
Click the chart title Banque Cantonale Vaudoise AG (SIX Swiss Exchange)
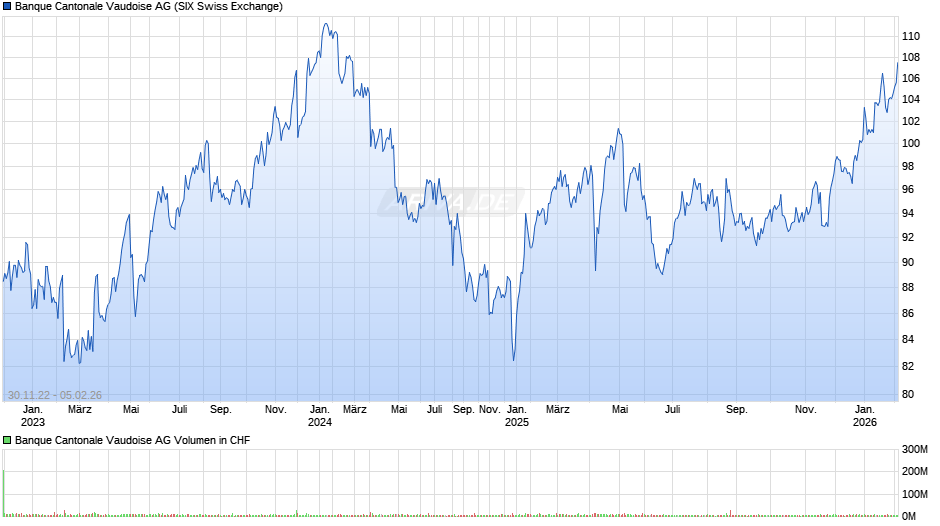149,7
